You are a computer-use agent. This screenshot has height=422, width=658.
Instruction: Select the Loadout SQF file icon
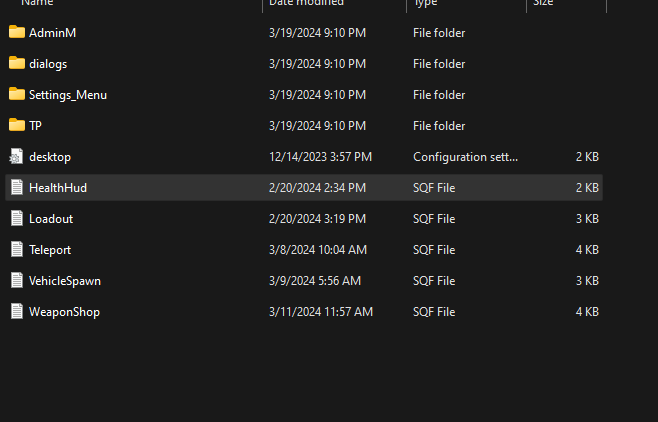[17, 219]
